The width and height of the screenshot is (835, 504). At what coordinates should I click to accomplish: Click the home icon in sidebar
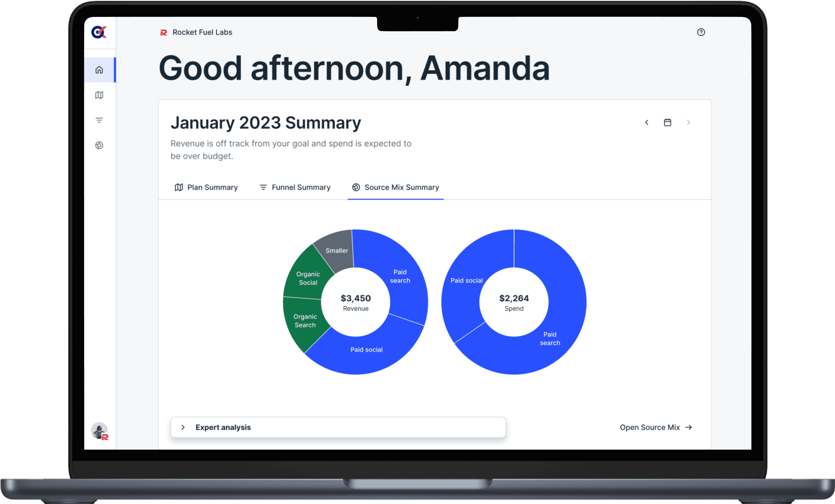[99, 68]
